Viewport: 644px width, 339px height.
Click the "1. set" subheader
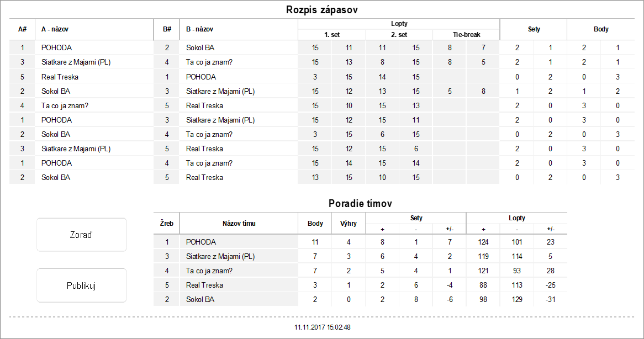(332, 35)
